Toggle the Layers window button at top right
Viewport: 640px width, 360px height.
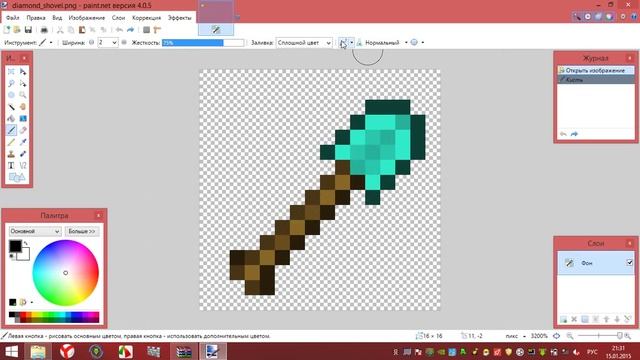coord(598,17)
